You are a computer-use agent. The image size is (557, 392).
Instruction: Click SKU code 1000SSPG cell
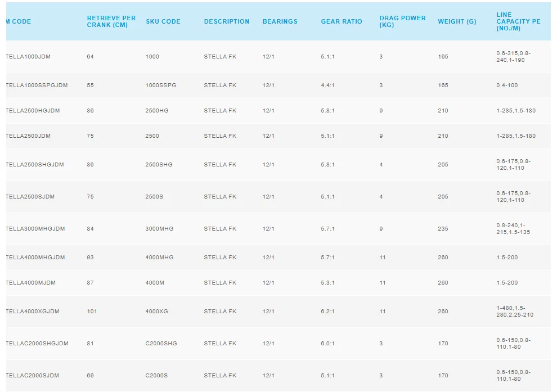pyautogui.click(x=161, y=85)
